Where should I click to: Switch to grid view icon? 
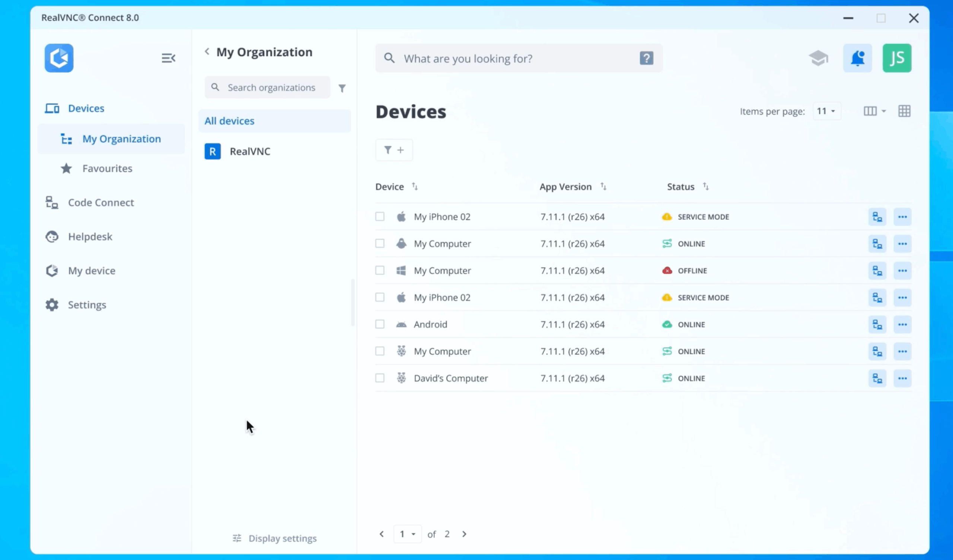click(x=904, y=111)
